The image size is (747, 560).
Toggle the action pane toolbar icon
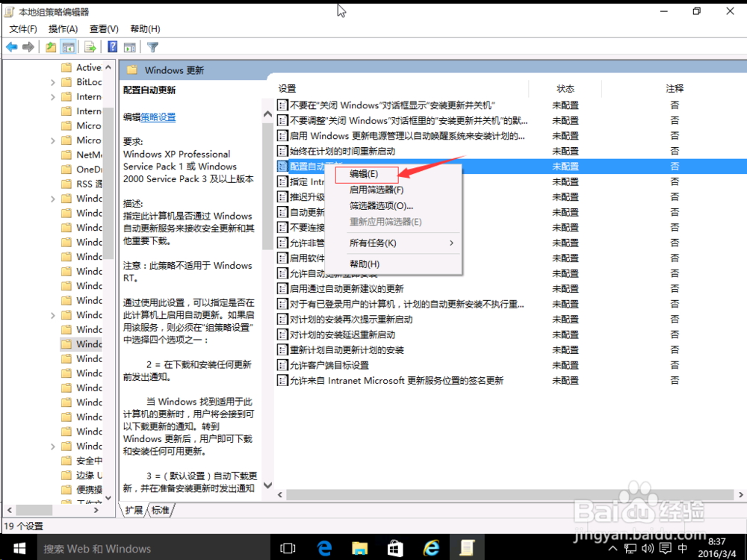pyautogui.click(x=129, y=46)
